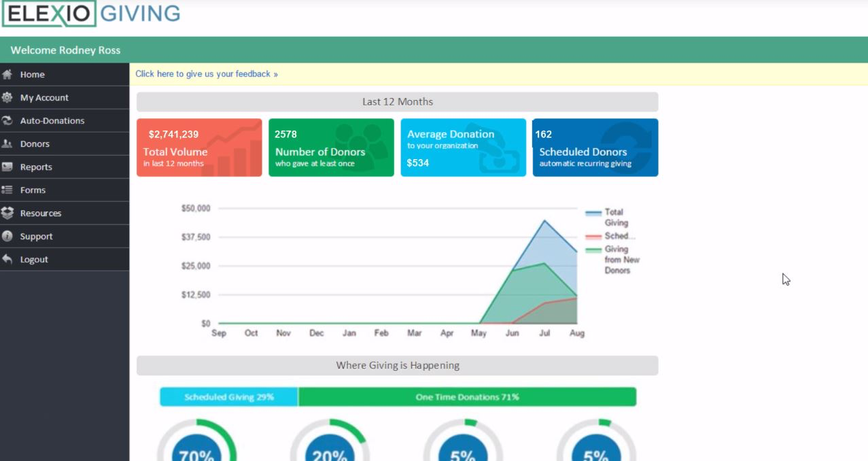Click the Scheduled Donors card
The image size is (868, 461).
[x=595, y=147]
